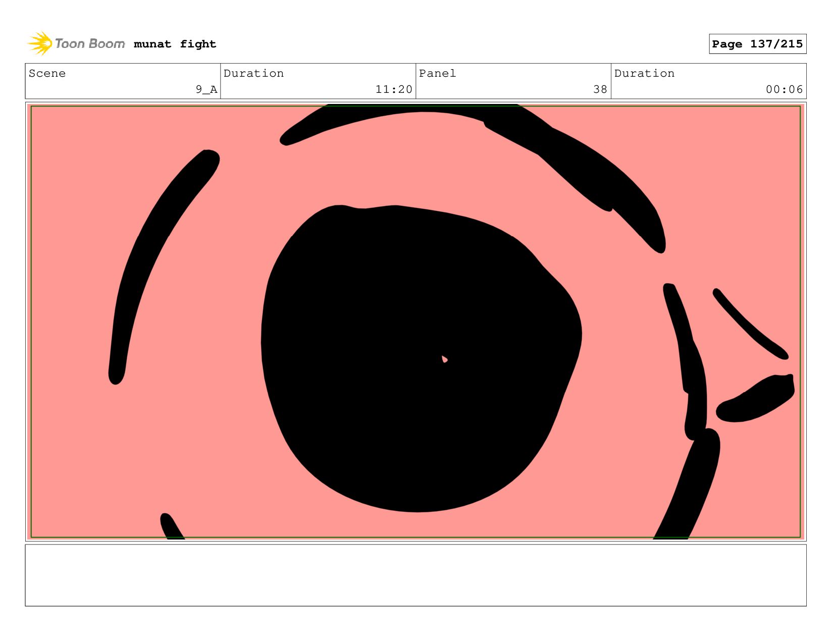Click the storyboard panel eye drawing thumbnail

415,321
